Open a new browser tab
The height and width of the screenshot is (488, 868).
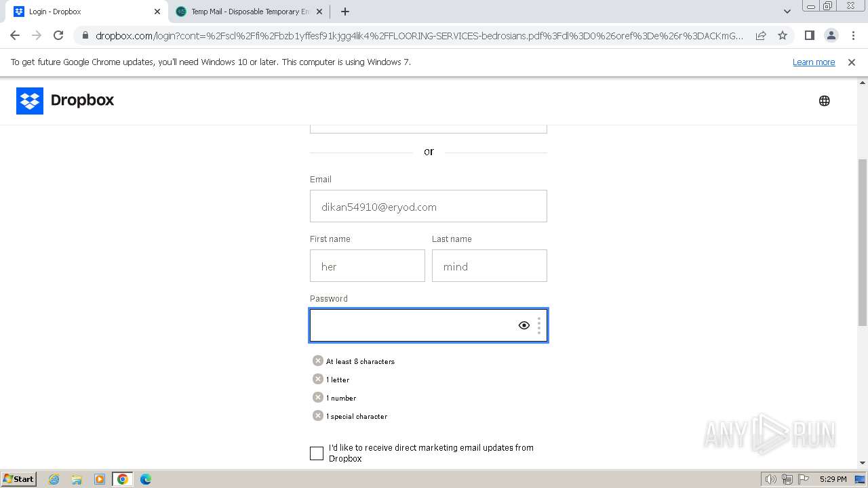345,12
